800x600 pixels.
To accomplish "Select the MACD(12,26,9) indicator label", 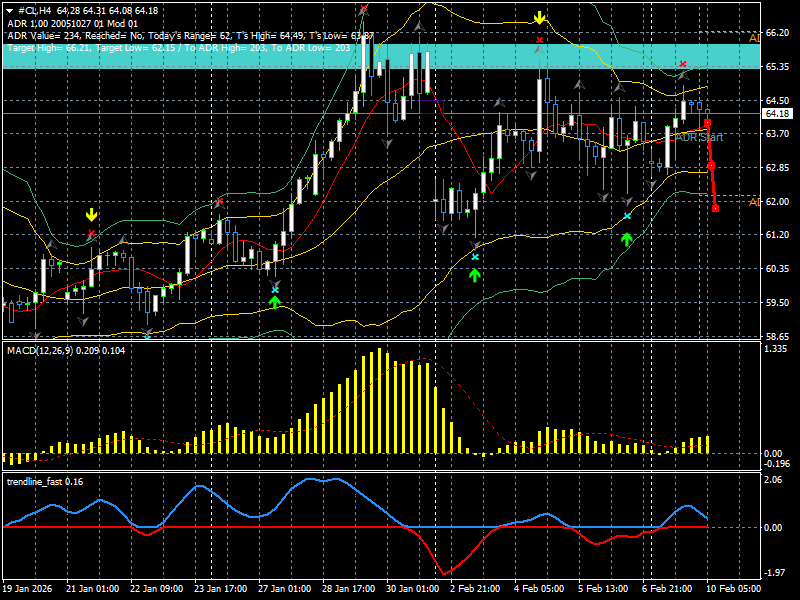I will click(65, 351).
